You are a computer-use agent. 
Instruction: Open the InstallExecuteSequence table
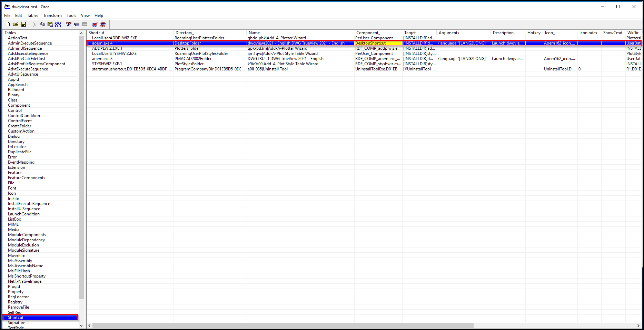click(x=29, y=204)
